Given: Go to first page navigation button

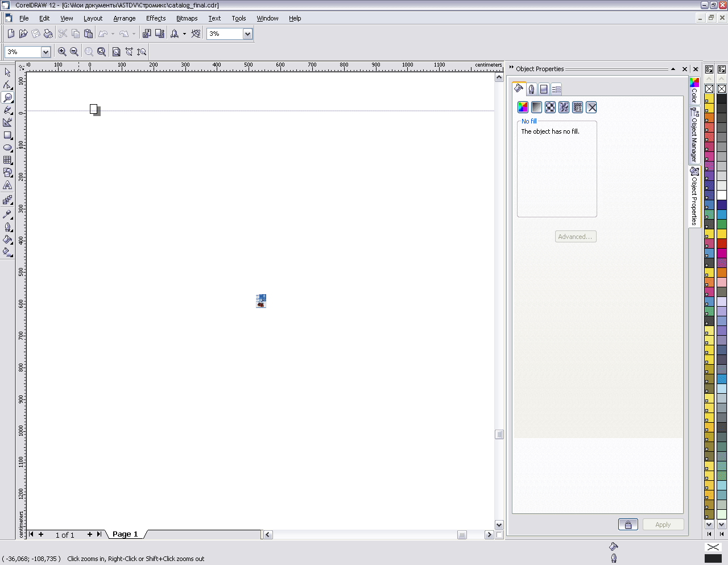Looking at the screenshot, I should 31,534.
